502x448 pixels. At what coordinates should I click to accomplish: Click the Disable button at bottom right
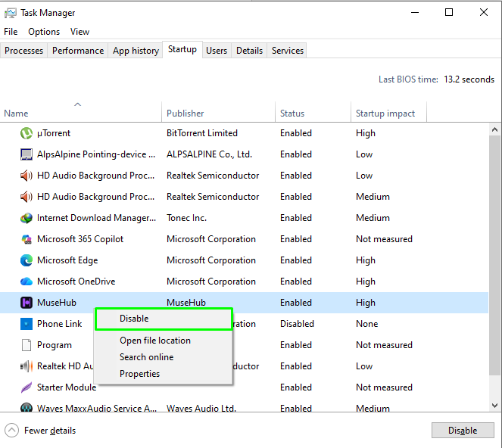click(x=463, y=431)
